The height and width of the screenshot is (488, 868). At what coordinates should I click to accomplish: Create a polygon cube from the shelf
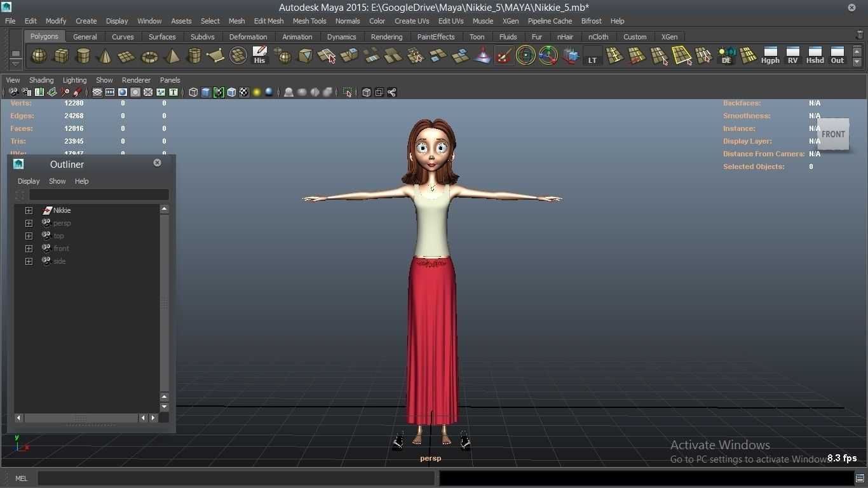click(x=61, y=56)
